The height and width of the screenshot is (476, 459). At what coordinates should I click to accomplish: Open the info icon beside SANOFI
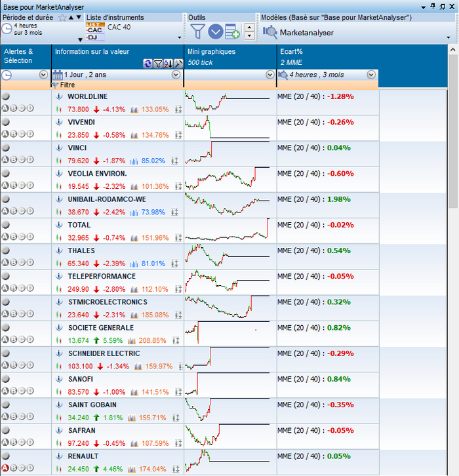(59, 379)
